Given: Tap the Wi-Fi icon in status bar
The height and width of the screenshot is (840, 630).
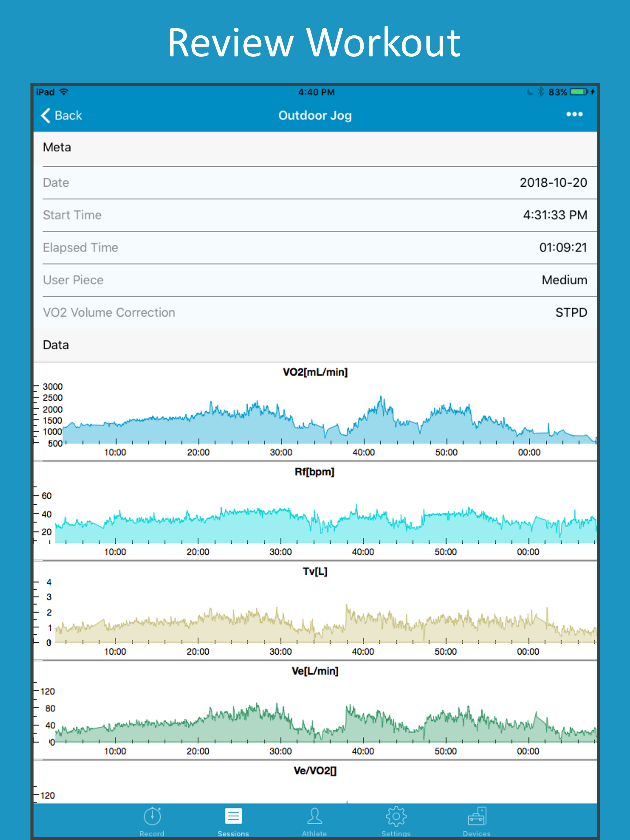Looking at the screenshot, I should click(x=64, y=92).
